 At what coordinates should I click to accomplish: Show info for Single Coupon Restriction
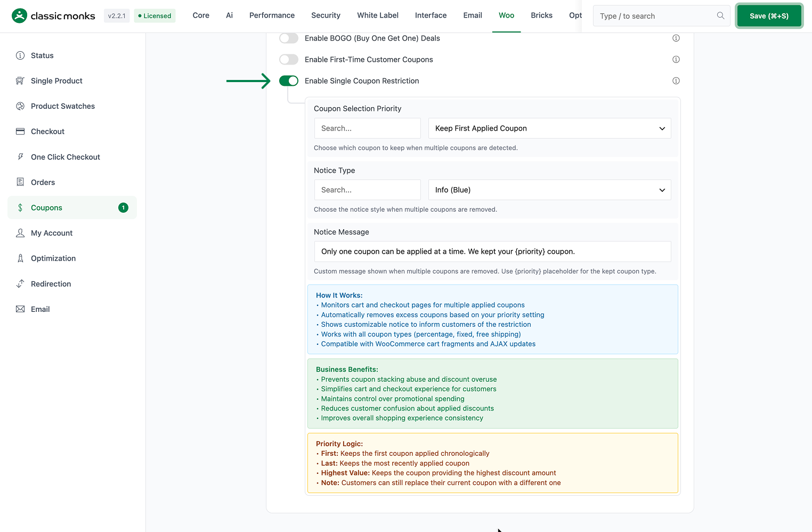click(x=676, y=81)
